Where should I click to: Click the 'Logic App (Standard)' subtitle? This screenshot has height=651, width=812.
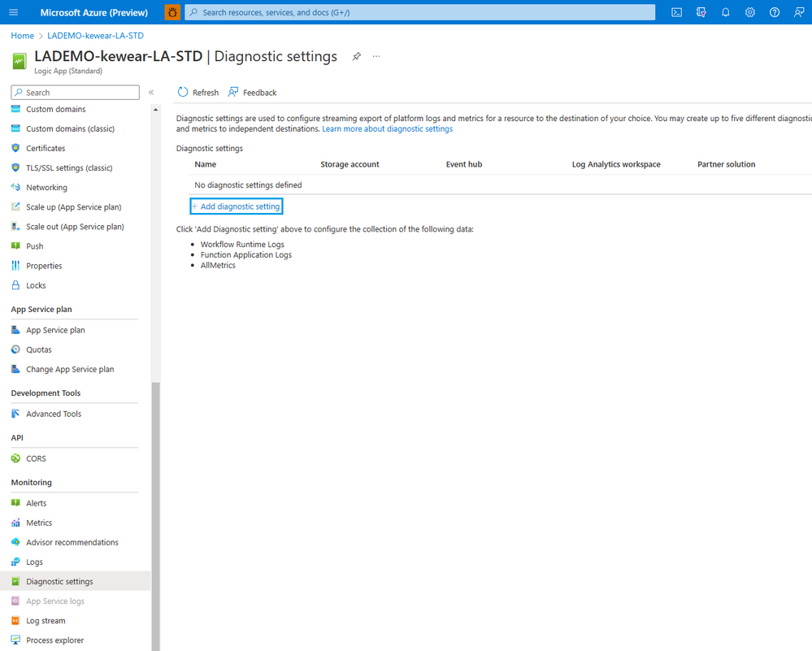pos(68,71)
